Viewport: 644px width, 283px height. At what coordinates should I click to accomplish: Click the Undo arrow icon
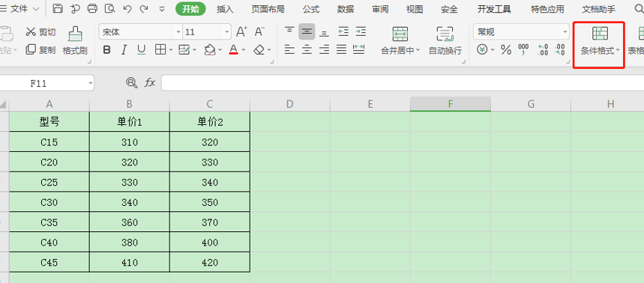point(127,9)
